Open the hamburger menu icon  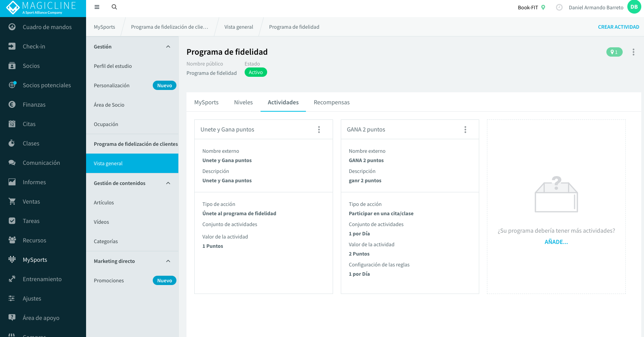click(x=97, y=7)
